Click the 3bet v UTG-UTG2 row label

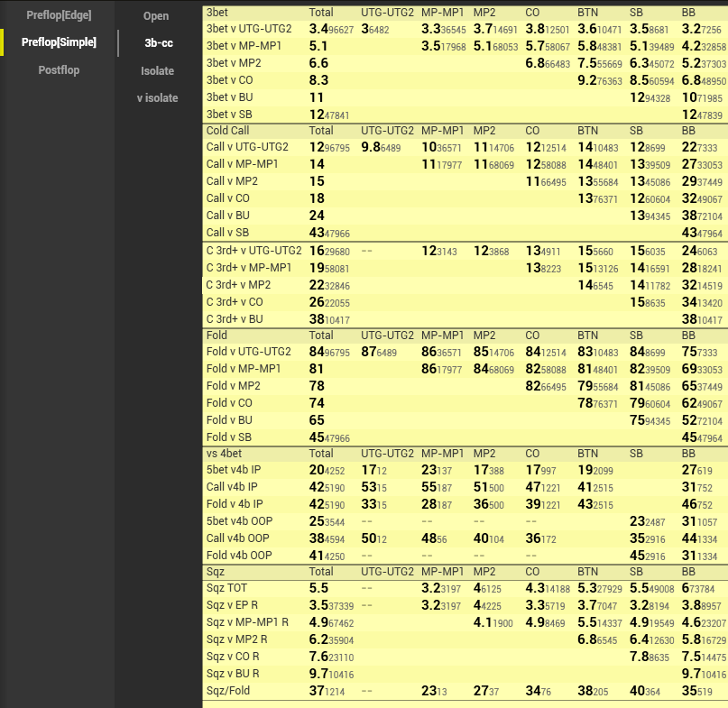coord(249,29)
